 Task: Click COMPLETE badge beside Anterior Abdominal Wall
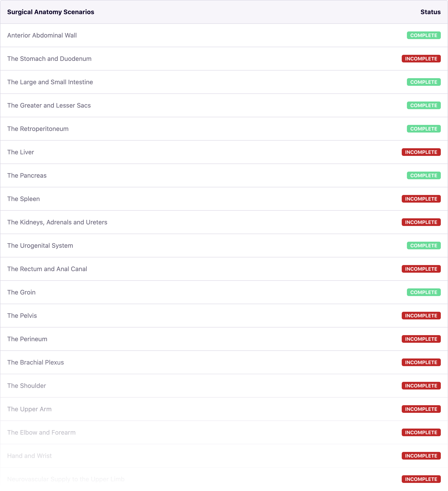tap(423, 35)
